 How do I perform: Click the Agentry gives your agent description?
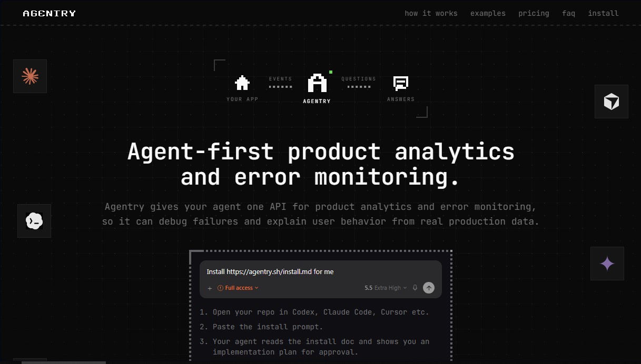(x=321, y=214)
